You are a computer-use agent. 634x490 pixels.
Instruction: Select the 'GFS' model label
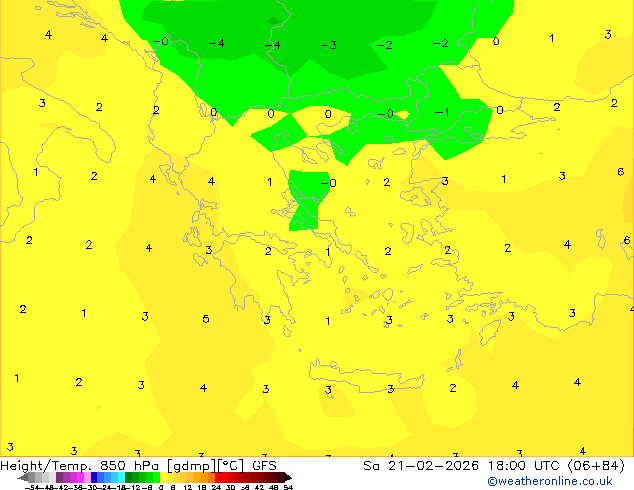click(x=264, y=466)
